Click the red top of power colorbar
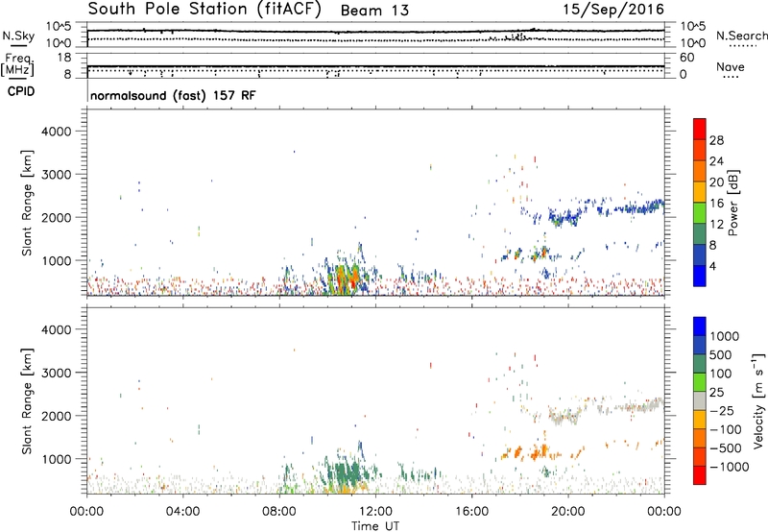Image resolution: width=768 pixels, height=532 pixels. click(x=700, y=129)
